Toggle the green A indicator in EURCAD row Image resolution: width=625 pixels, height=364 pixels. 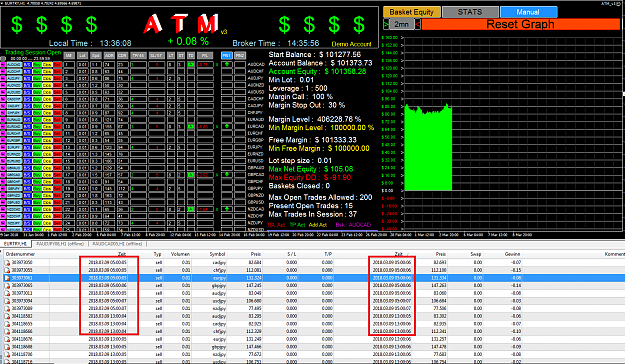point(191,126)
